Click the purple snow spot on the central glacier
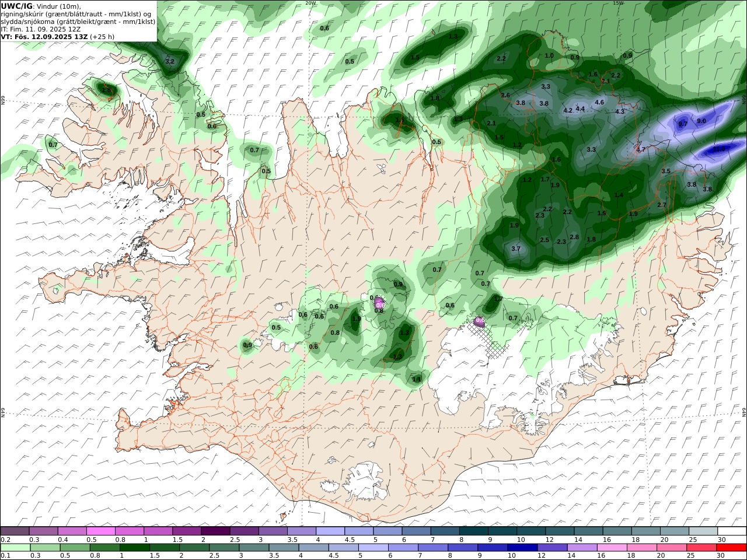Viewport: 747px width, 560px height. (379, 303)
